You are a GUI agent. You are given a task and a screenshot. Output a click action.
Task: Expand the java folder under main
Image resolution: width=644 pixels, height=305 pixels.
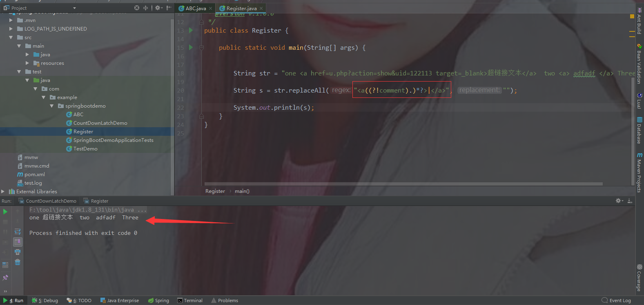pyautogui.click(x=27, y=54)
